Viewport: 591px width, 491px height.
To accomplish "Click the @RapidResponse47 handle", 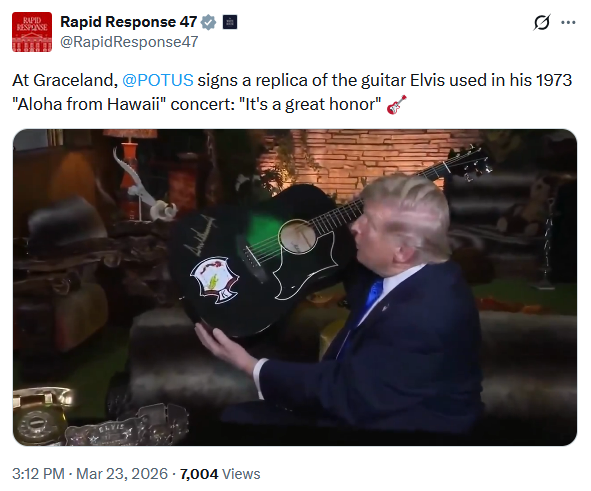I will 129,42.
